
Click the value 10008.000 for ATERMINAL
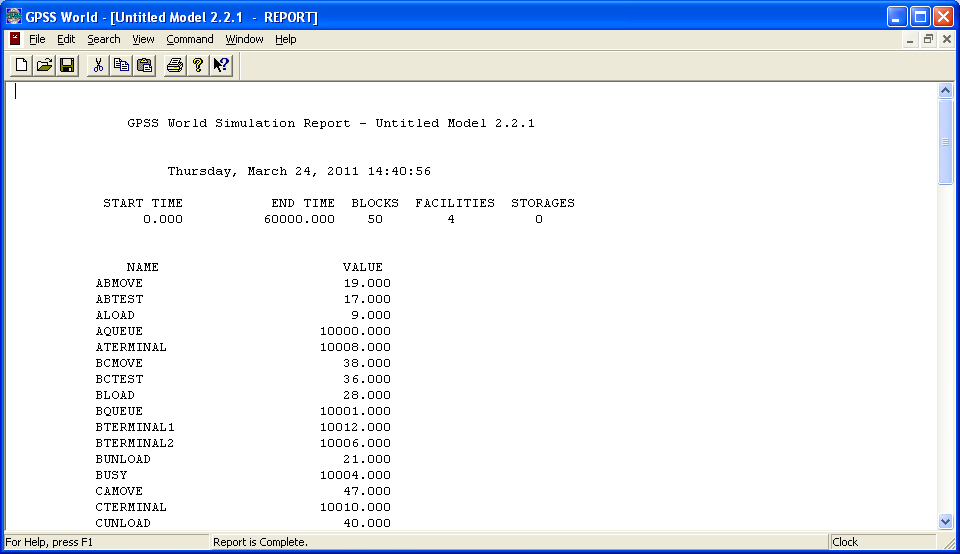click(x=355, y=346)
